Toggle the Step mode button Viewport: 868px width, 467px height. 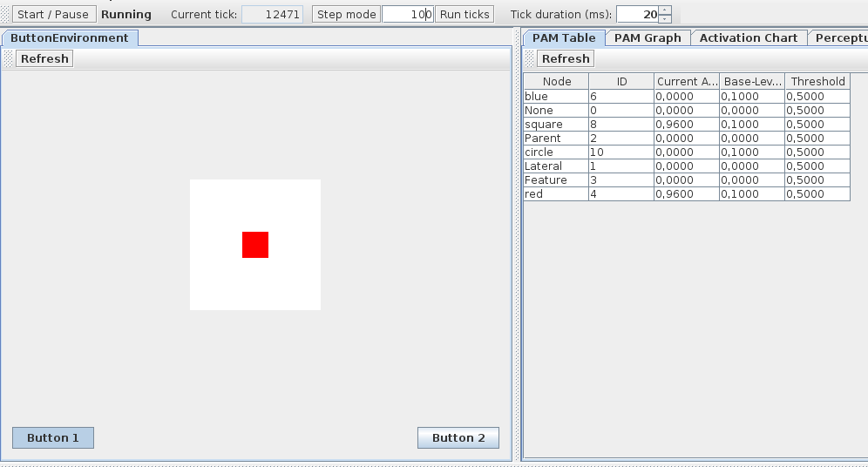pyautogui.click(x=346, y=14)
